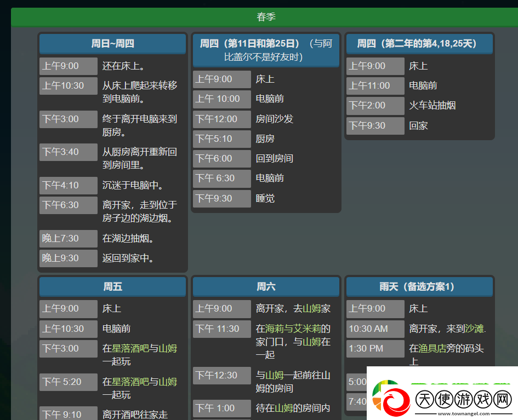Click the 上午11:00 time cell

[x=375, y=86]
